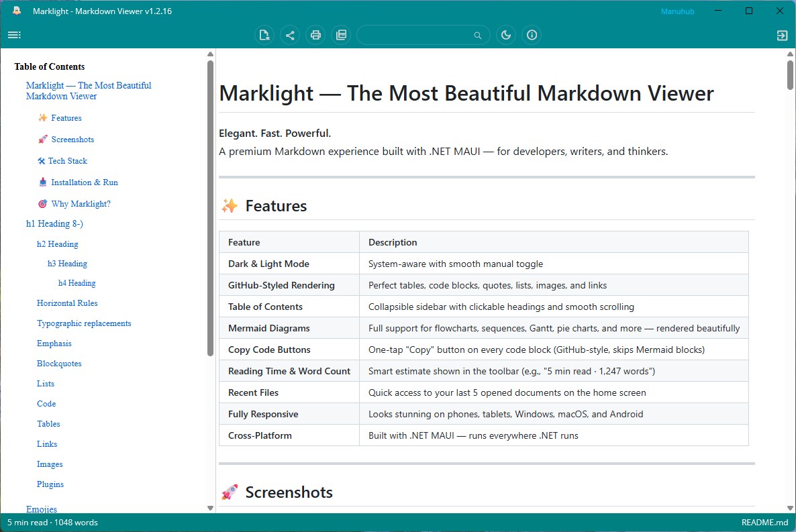Jump to Plugins section in sidebar
Screen dimensions: 796x532
[x=50, y=484]
